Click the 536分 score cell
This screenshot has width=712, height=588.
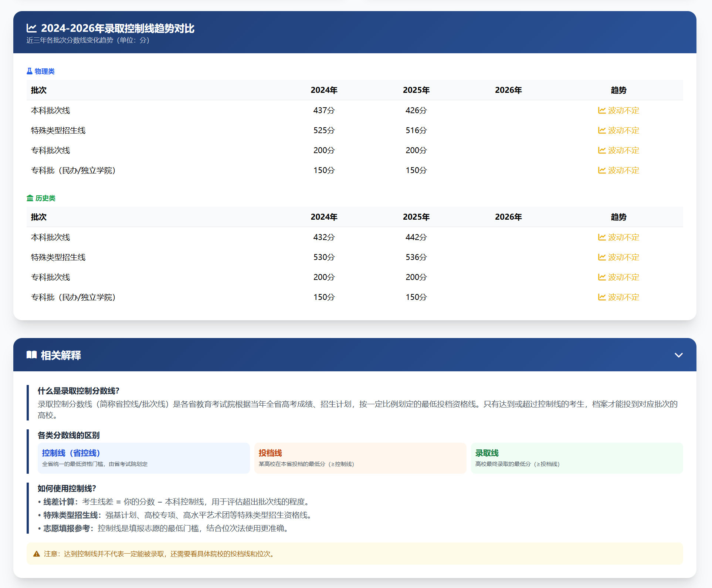click(416, 257)
